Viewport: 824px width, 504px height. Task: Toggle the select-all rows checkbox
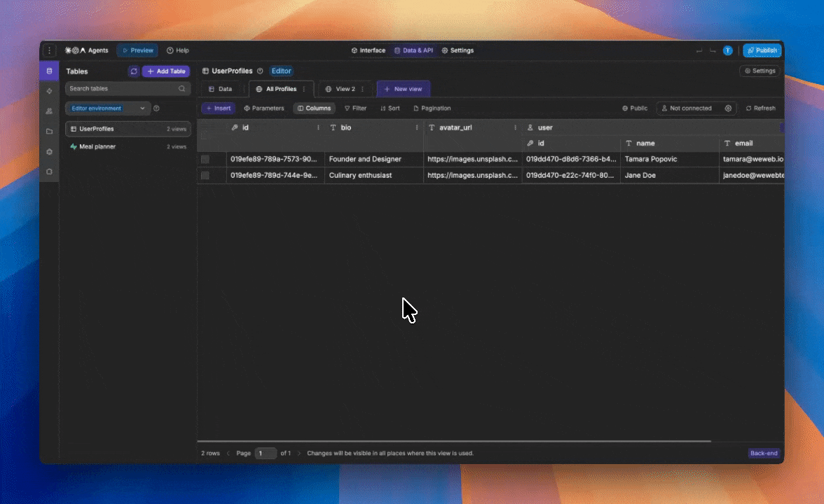(205, 136)
